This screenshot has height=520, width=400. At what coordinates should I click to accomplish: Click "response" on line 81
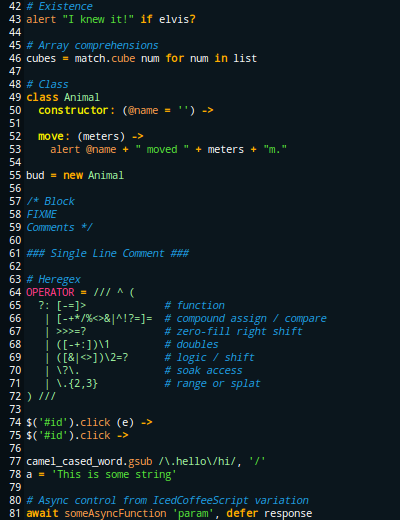(x=288, y=513)
